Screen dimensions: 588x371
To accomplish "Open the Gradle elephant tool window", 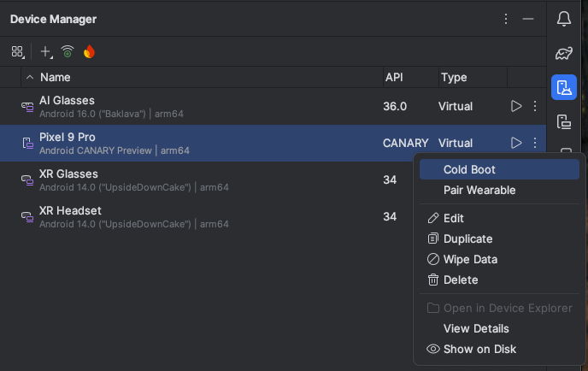I will click(x=563, y=53).
